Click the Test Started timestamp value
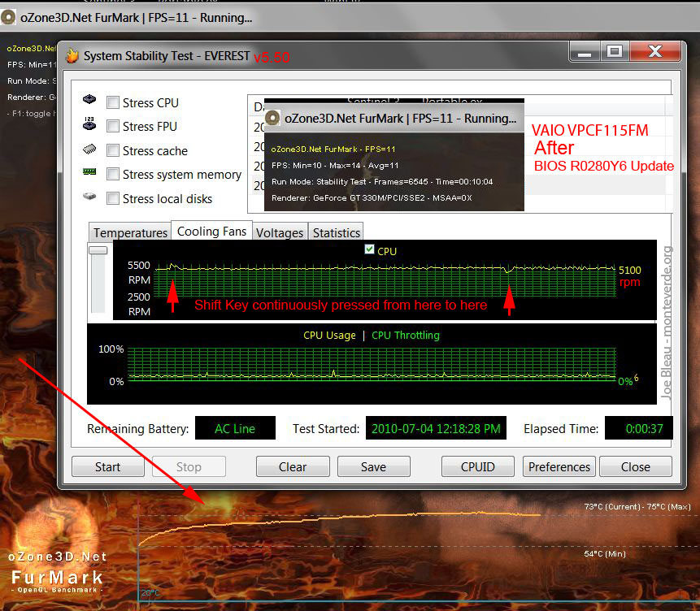Screen dimensions: 700x611 pos(436,428)
